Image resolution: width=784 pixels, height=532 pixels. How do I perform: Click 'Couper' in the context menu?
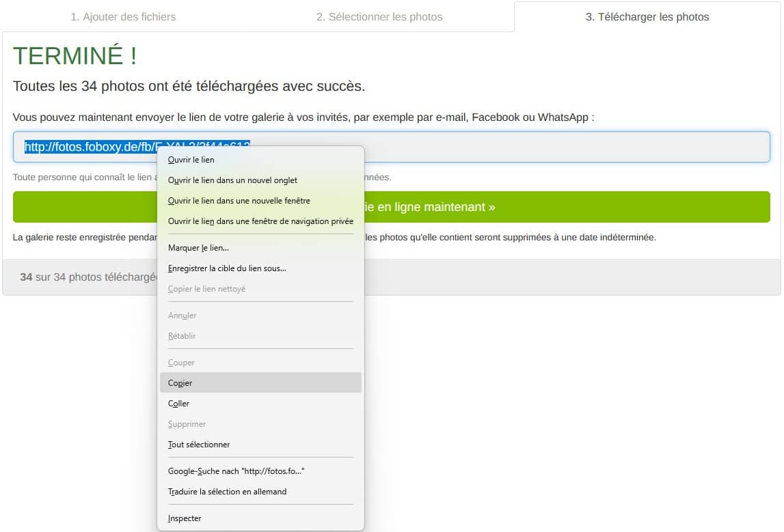(x=182, y=363)
